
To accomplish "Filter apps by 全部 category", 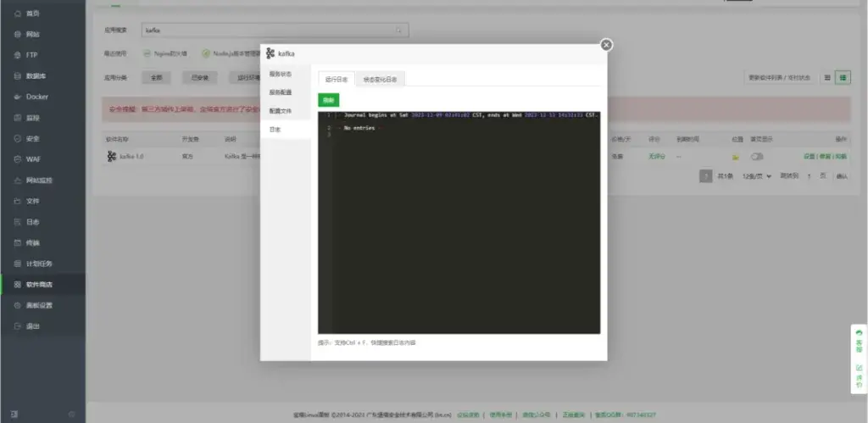I will [x=157, y=77].
